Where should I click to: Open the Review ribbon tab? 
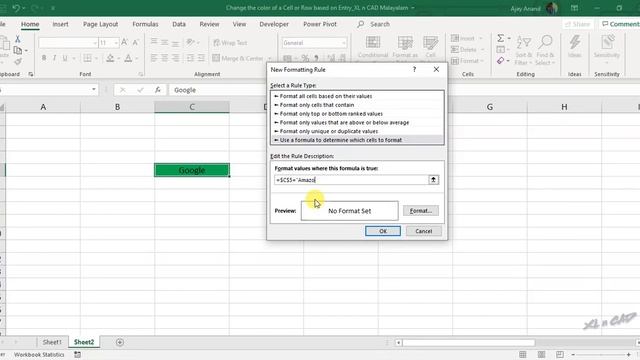[x=209, y=24]
